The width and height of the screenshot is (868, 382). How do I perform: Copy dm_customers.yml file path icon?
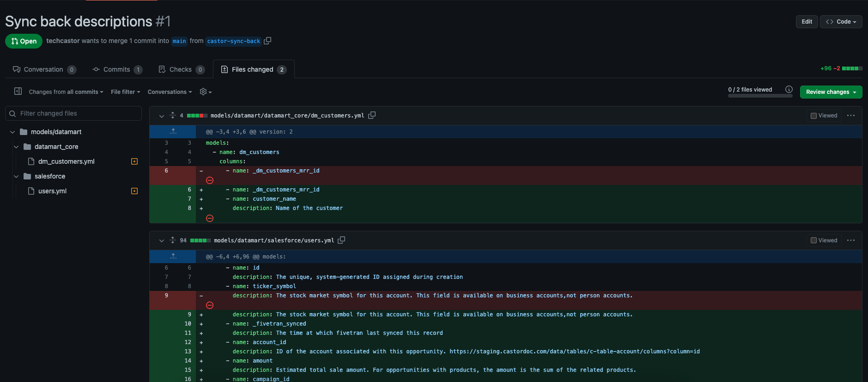pos(372,115)
